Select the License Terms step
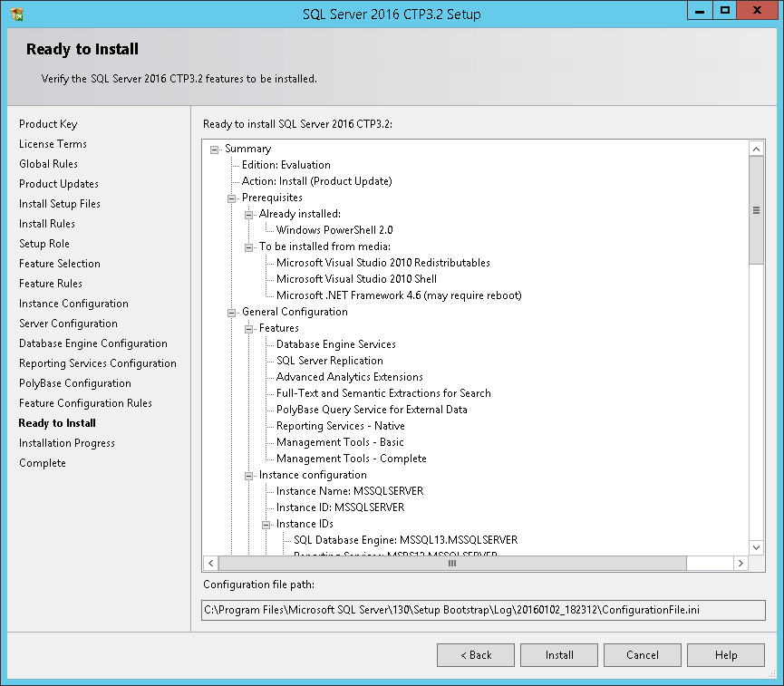 point(53,144)
